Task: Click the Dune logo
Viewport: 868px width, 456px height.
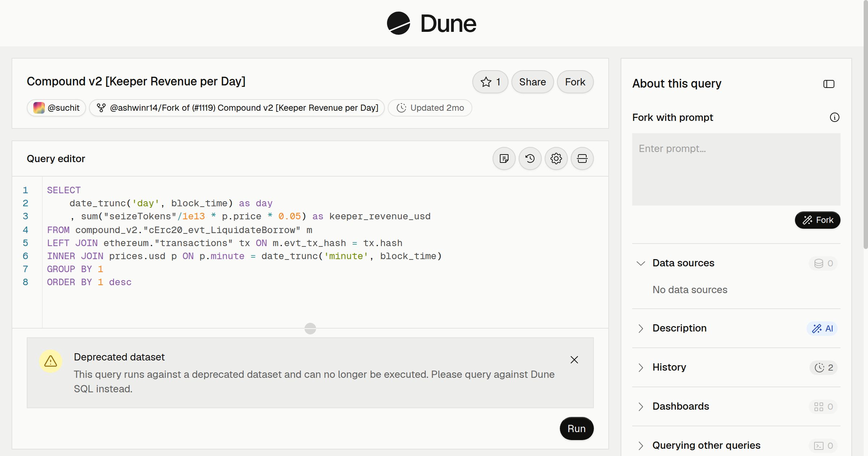Action: pos(431,23)
